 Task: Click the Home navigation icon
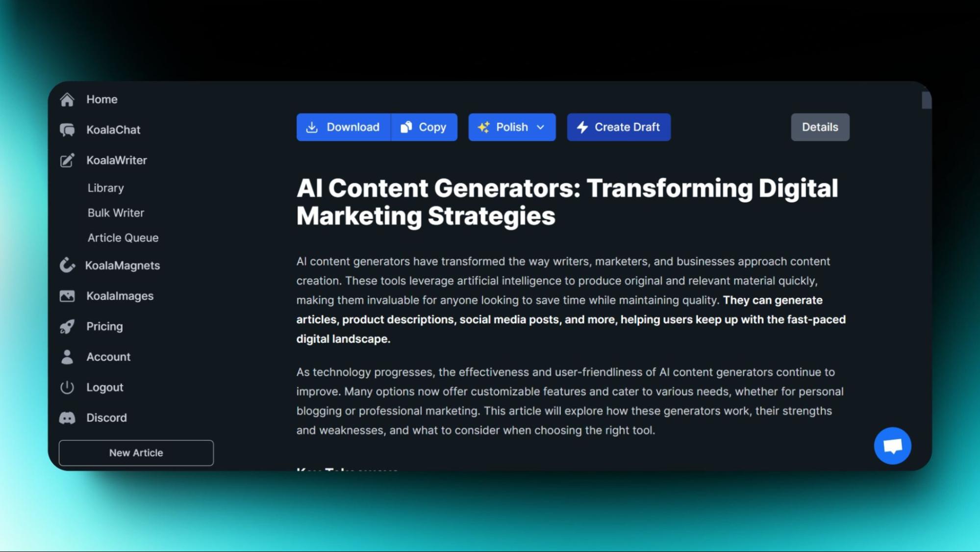click(x=67, y=99)
